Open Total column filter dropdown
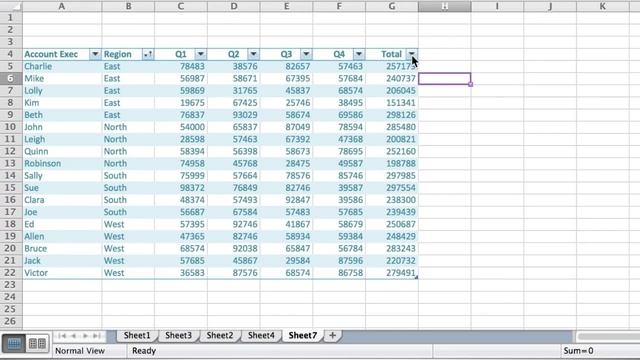 point(412,54)
